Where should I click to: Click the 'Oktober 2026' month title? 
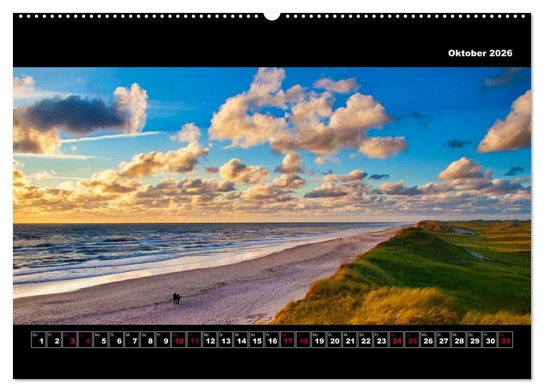pyautogui.click(x=480, y=53)
